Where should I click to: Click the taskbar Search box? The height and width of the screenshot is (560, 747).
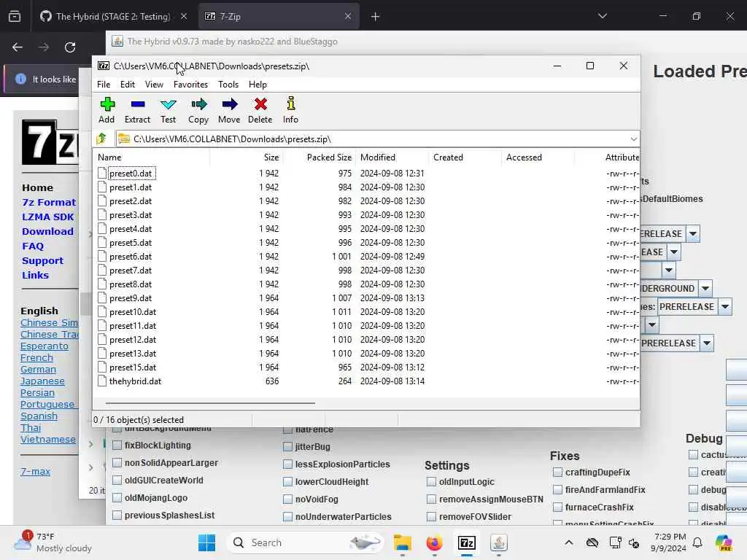(305, 542)
